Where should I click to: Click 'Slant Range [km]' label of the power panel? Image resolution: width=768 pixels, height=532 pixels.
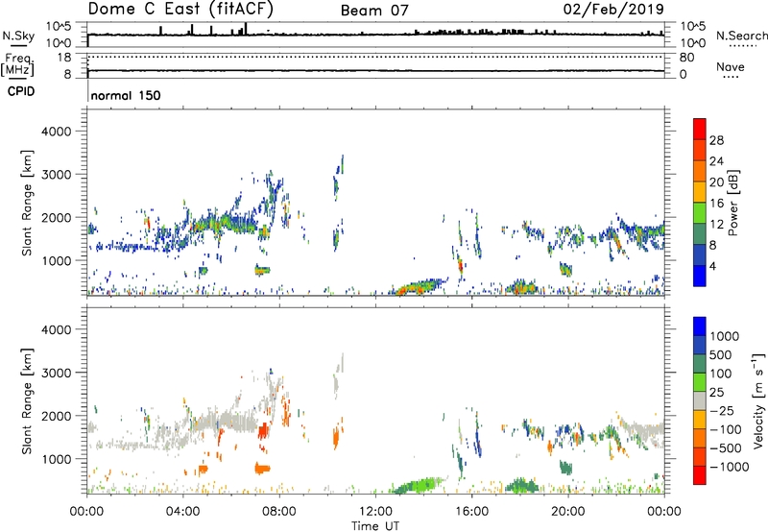pos(27,203)
